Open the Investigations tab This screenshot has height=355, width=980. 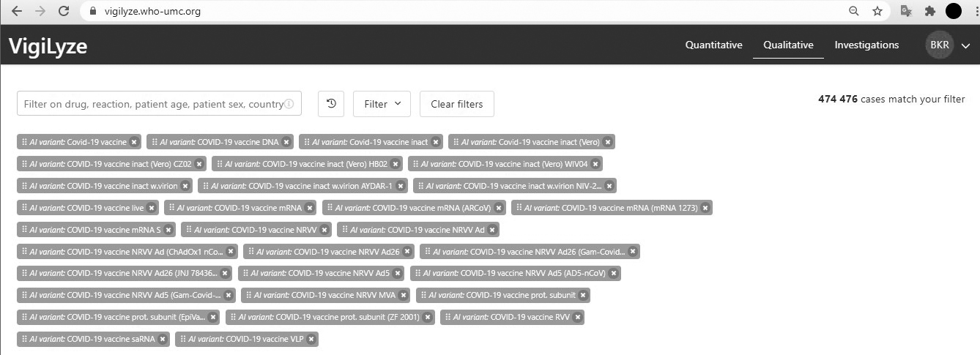866,45
